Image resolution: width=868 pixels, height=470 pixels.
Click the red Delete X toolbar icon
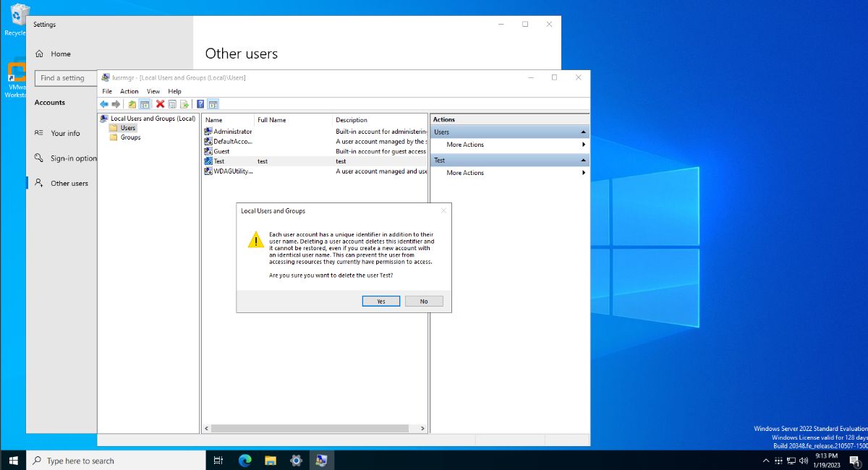tap(161, 104)
